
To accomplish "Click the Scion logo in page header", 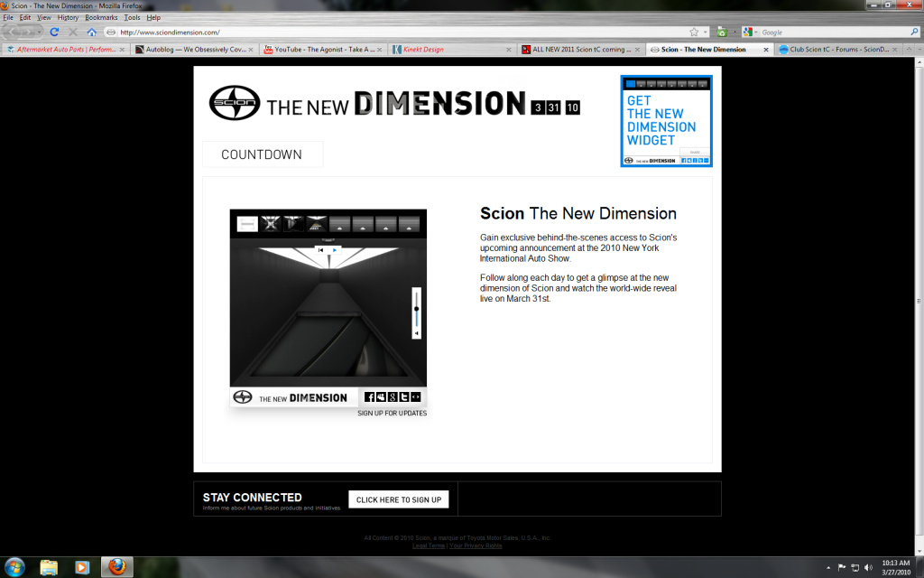I will click(x=235, y=103).
